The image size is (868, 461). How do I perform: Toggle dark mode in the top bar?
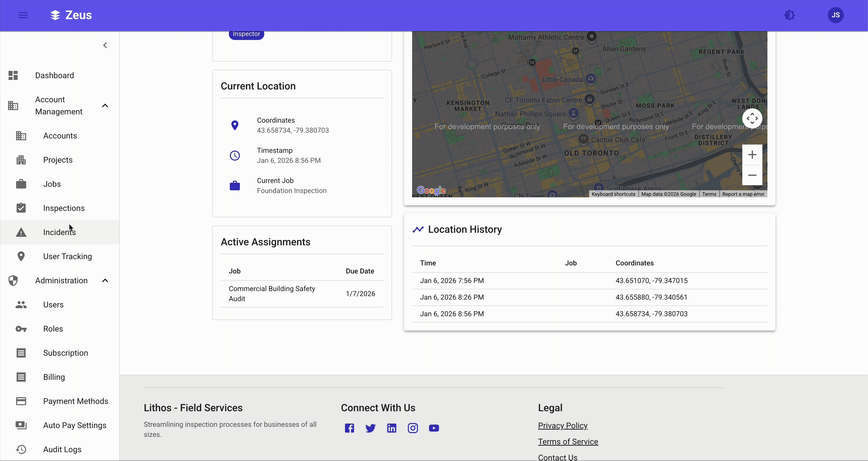(x=790, y=15)
